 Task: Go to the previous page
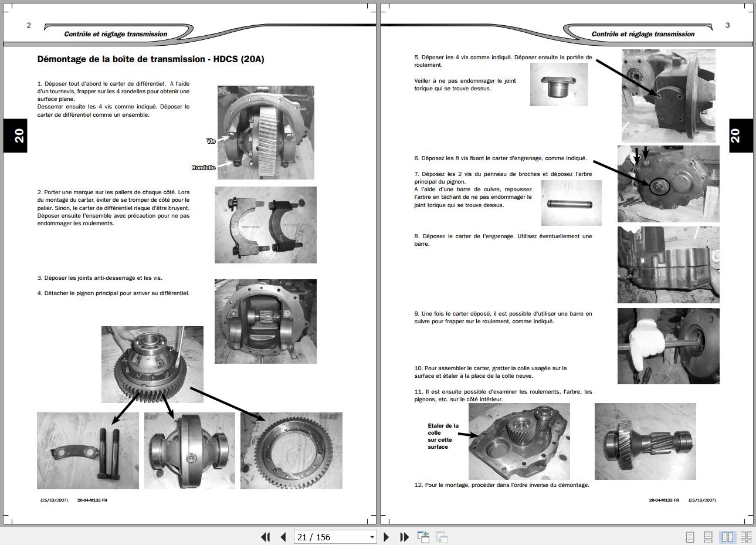click(x=283, y=537)
